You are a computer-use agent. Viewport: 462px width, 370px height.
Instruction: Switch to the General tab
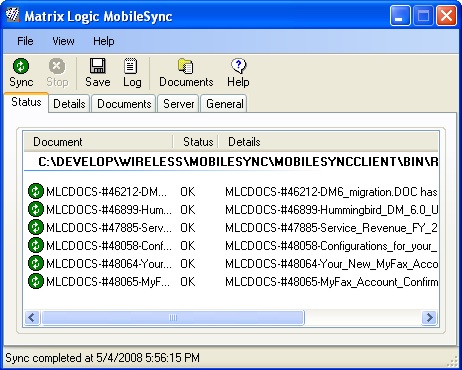[225, 104]
